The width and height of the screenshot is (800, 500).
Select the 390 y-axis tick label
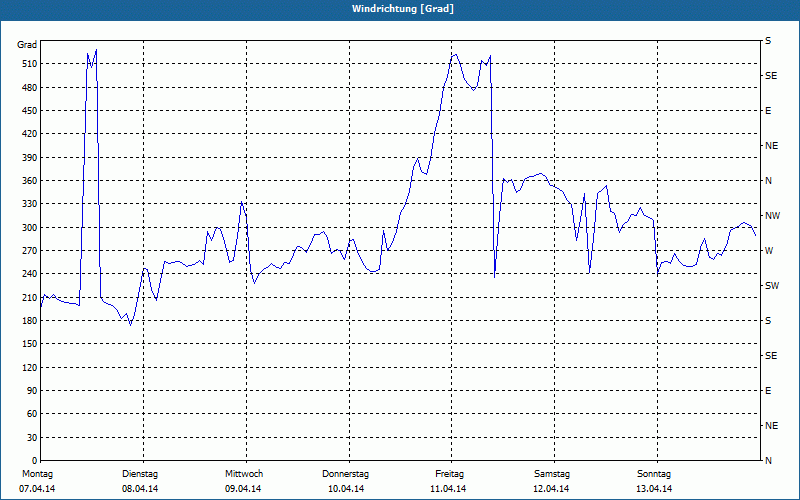pos(29,157)
